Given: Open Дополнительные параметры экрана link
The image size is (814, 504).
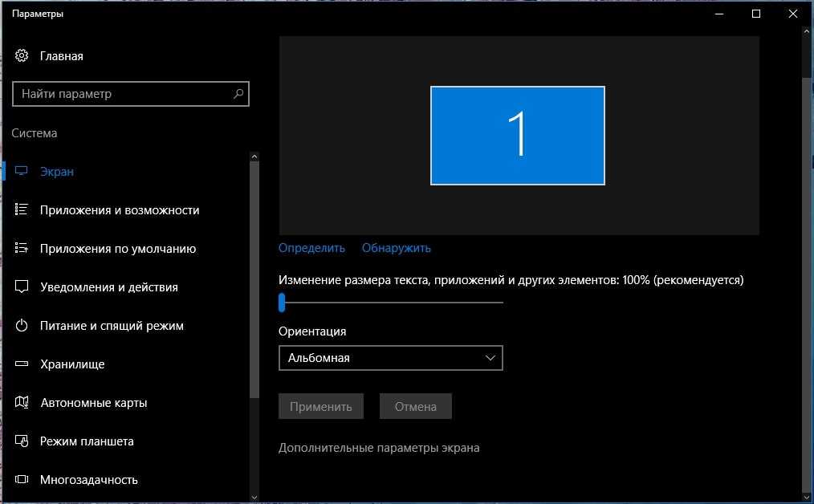Looking at the screenshot, I should (x=379, y=448).
